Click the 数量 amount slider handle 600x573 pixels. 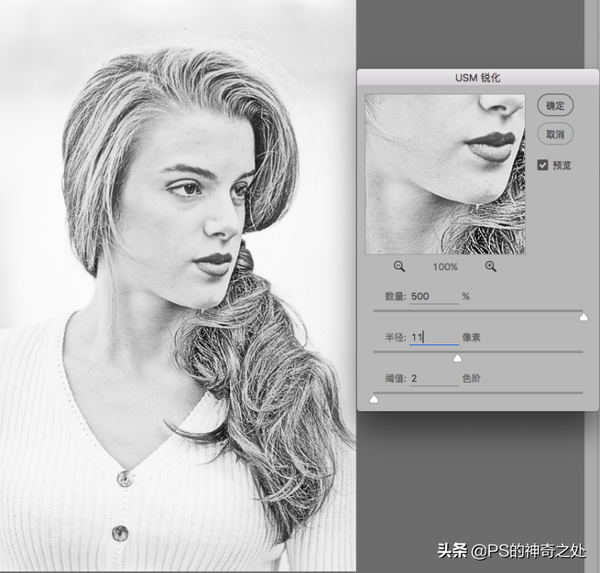point(584,317)
